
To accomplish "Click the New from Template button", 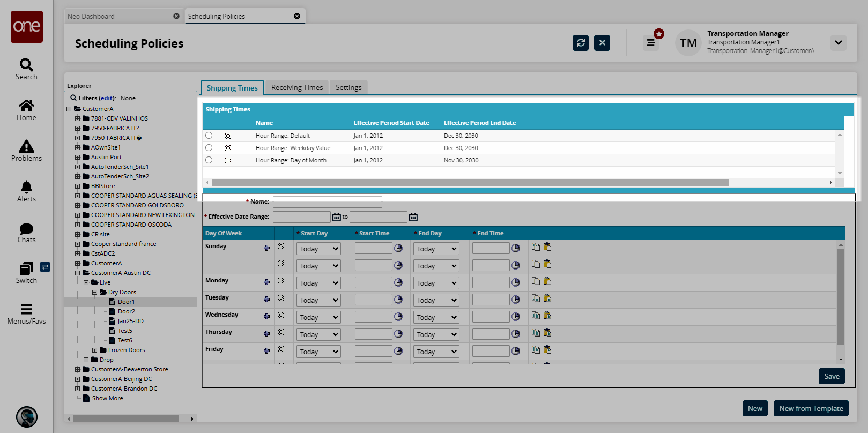I will pos(811,408).
